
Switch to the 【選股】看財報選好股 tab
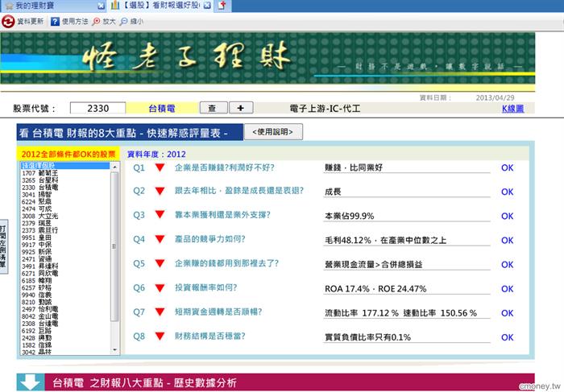161,6
